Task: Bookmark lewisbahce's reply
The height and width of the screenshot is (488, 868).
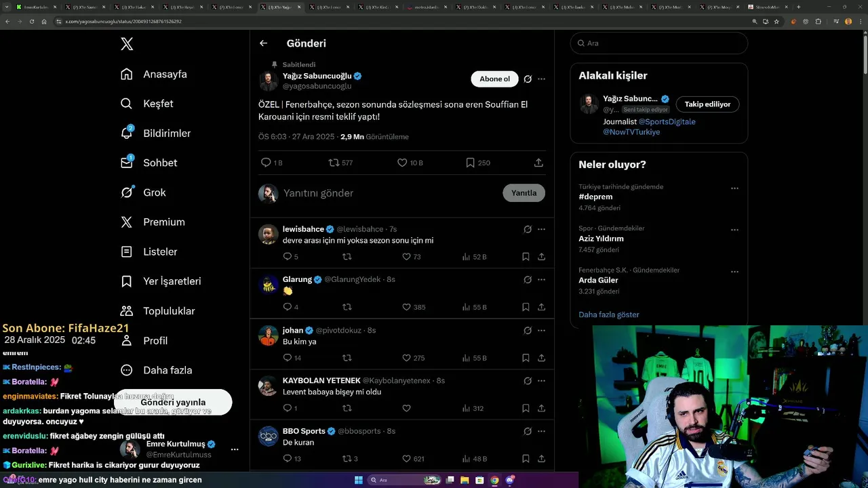Action: coord(526,257)
